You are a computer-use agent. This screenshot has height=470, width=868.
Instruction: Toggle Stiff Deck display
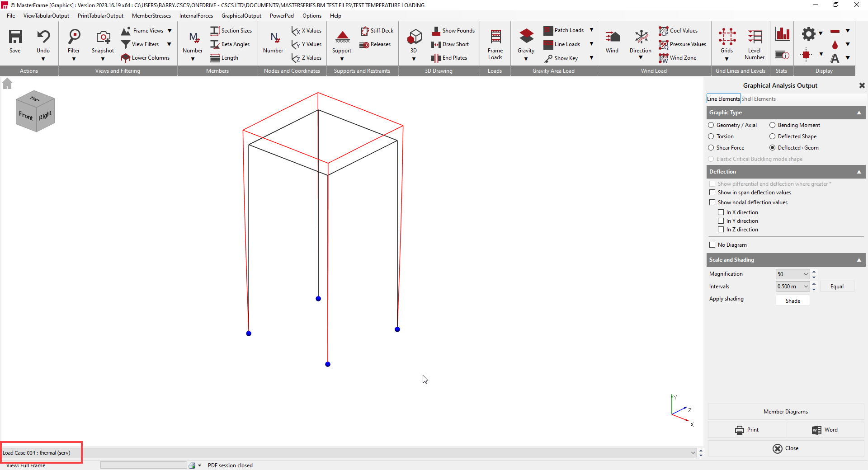click(377, 31)
